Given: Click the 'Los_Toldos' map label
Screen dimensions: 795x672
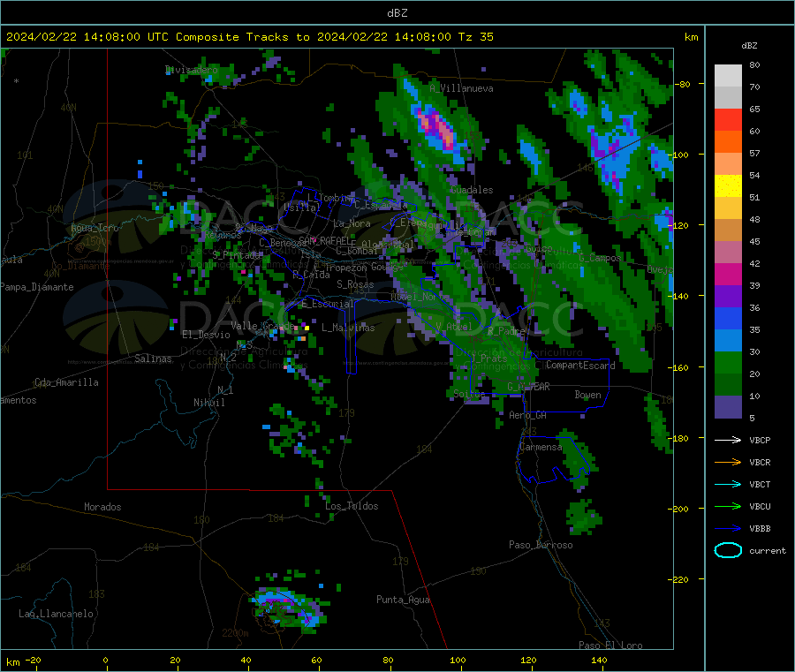Looking at the screenshot, I should [x=352, y=506].
